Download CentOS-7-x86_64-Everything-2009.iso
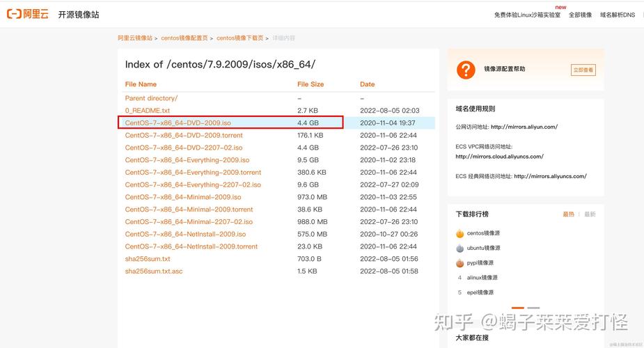The height and width of the screenshot is (348, 644). (187, 159)
